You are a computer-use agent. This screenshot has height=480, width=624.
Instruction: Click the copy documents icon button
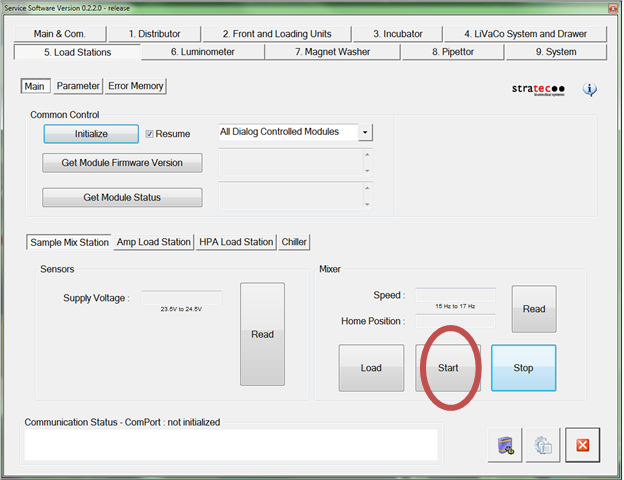pyautogui.click(x=543, y=446)
